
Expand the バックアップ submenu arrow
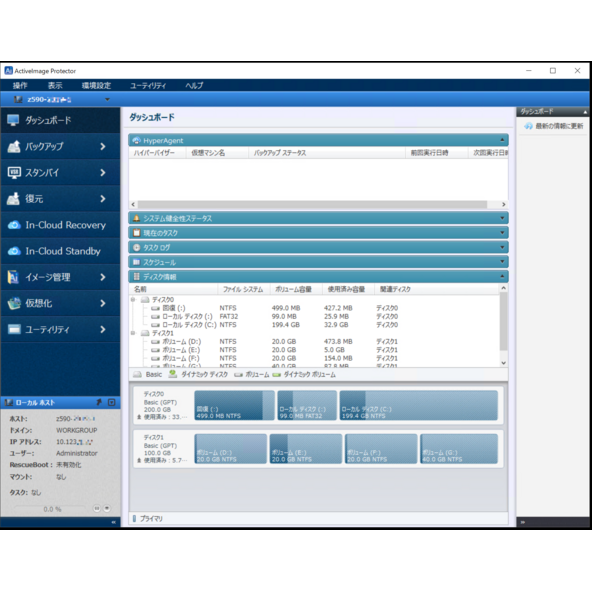tap(103, 146)
